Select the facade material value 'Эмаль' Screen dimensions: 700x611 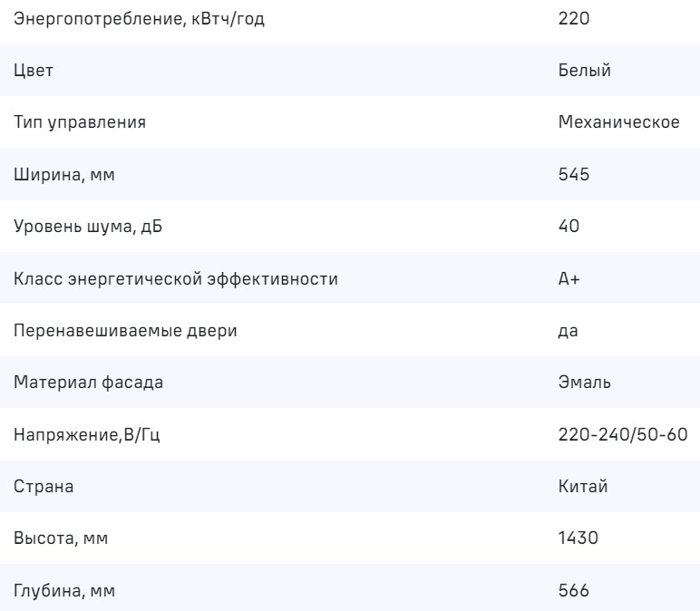pyautogui.click(x=585, y=383)
